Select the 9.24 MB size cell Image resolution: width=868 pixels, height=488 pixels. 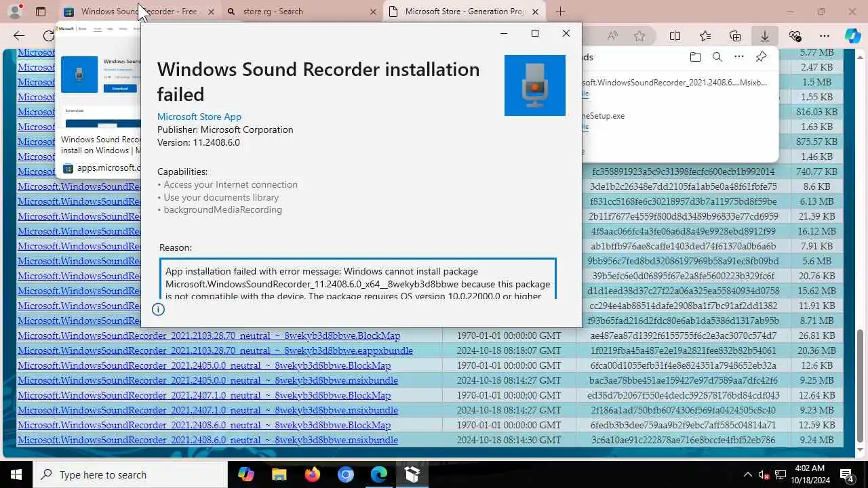click(x=816, y=440)
